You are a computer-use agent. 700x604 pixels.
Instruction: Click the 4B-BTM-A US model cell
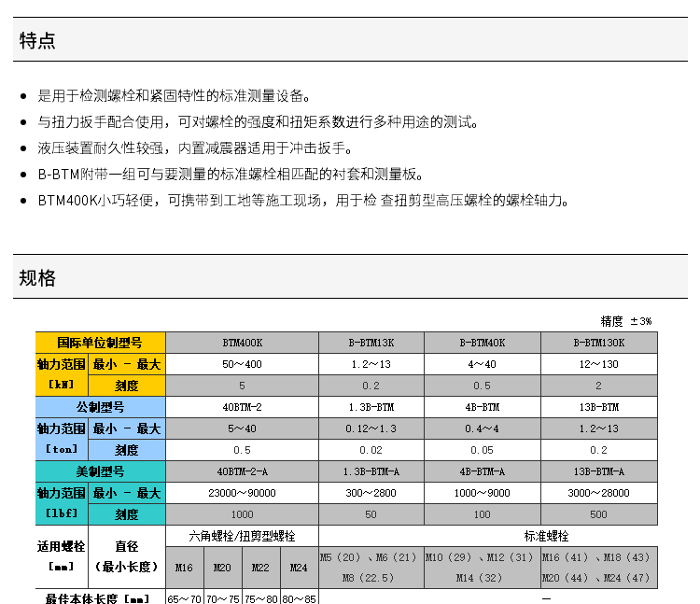click(x=483, y=471)
